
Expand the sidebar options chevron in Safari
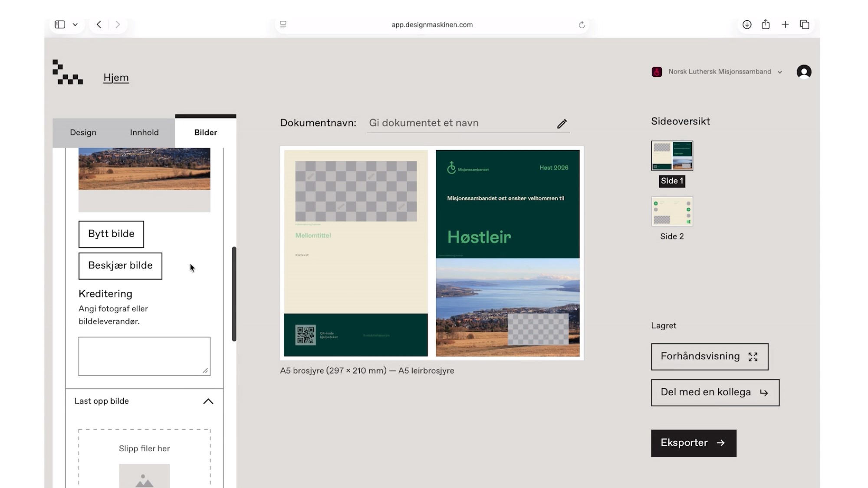tap(75, 25)
